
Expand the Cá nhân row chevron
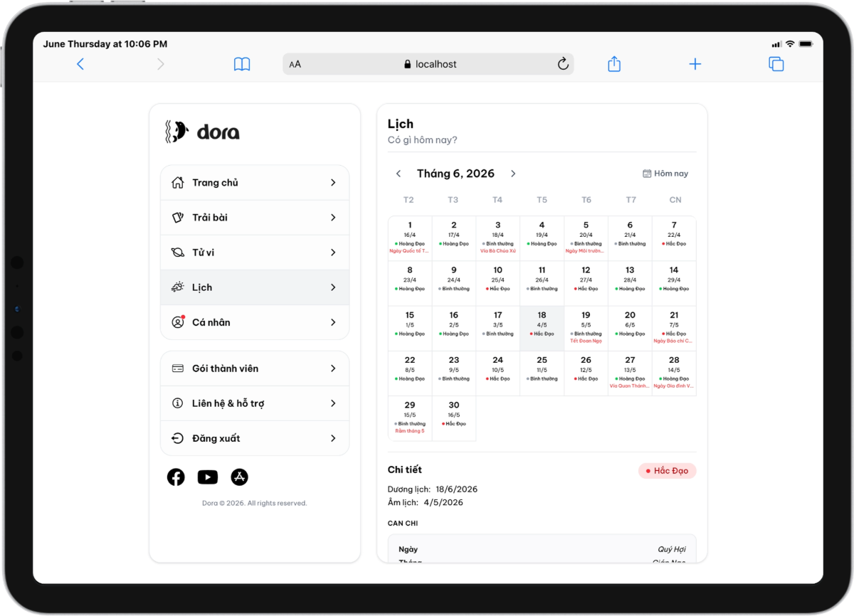click(333, 322)
